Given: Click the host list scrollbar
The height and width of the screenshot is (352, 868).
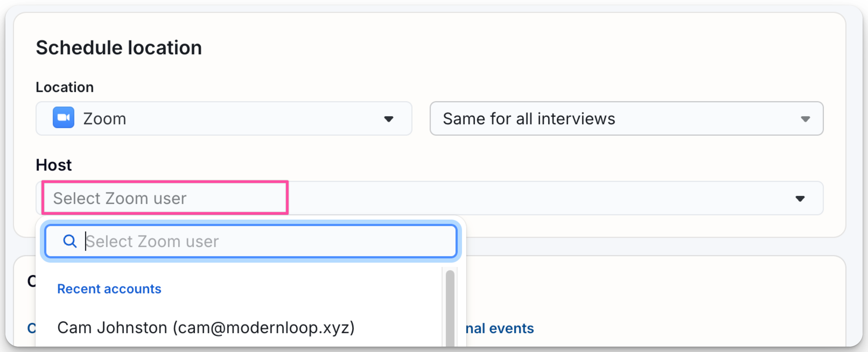Looking at the screenshot, I should pyautogui.click(x=450, y=308).
